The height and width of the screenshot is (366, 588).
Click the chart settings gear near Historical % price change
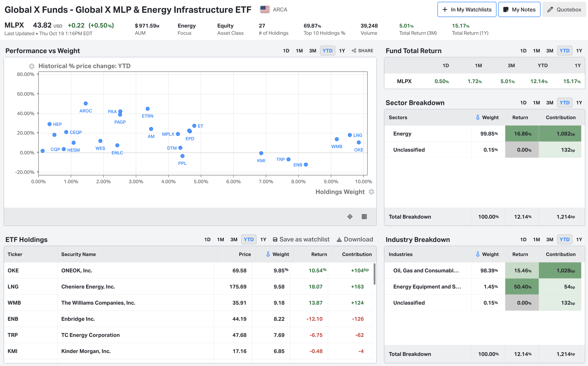32,66
